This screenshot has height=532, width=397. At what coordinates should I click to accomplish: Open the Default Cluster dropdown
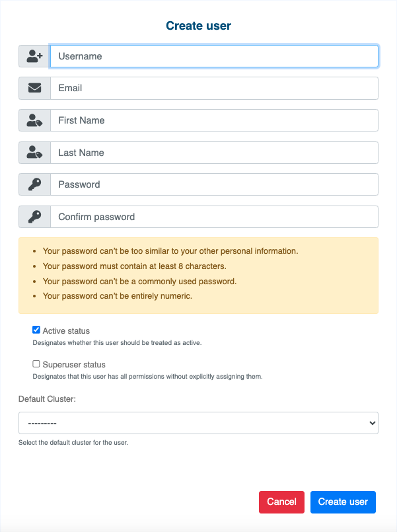click(198, 423)
